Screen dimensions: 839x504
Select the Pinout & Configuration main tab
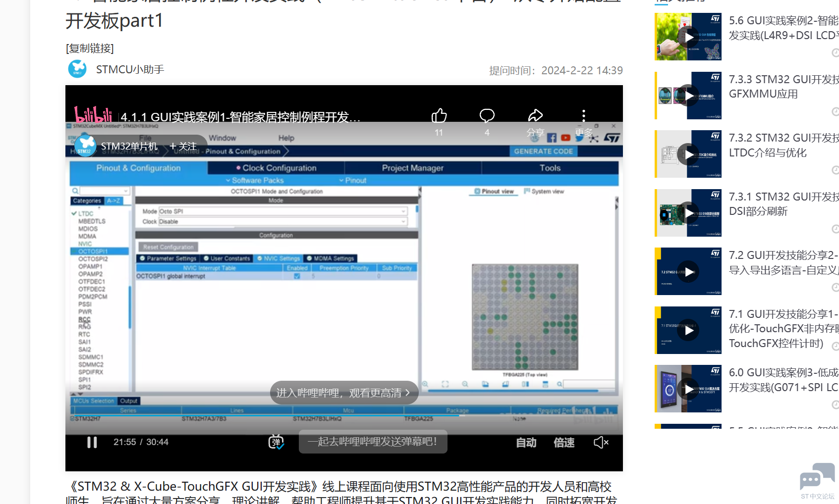pyautogui.click(x=138, y=168)
